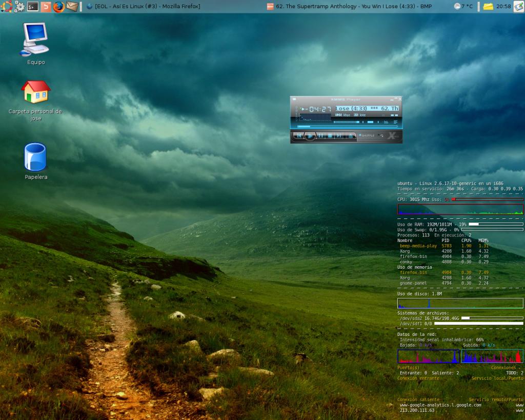Open the weather applet showing 7 °C
525x420 pixels.
click(463, 6)
